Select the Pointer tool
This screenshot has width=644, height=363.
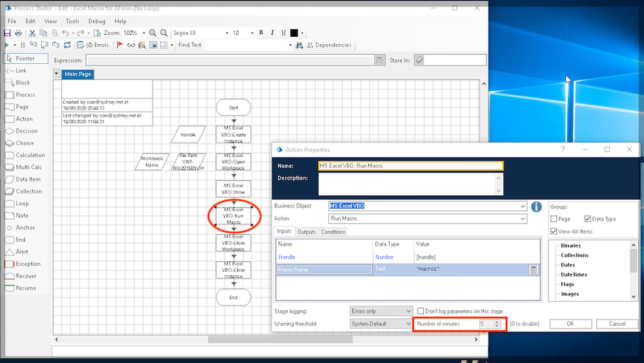[x=25, y=58]
